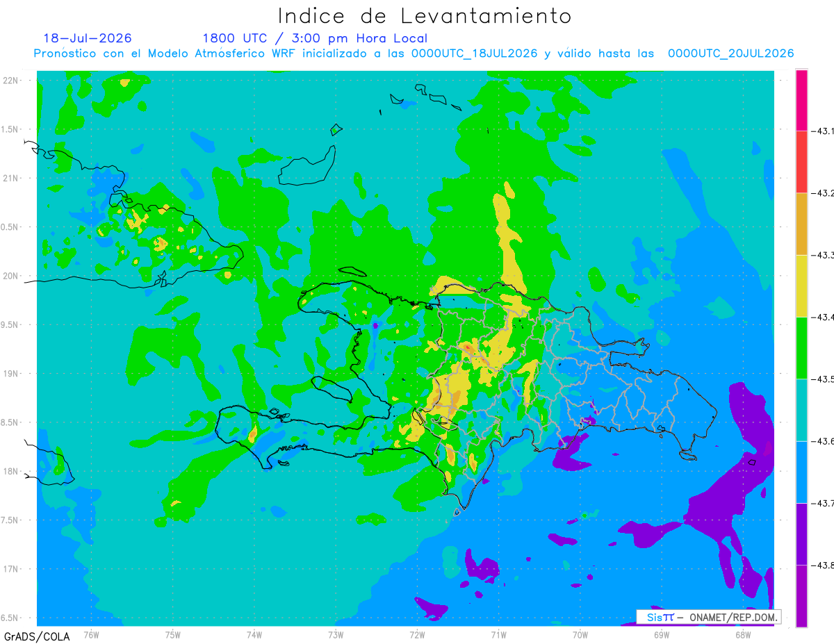Click the -43.7 legend value
Screen dimensions: 834x644
(x=822, y=503)
